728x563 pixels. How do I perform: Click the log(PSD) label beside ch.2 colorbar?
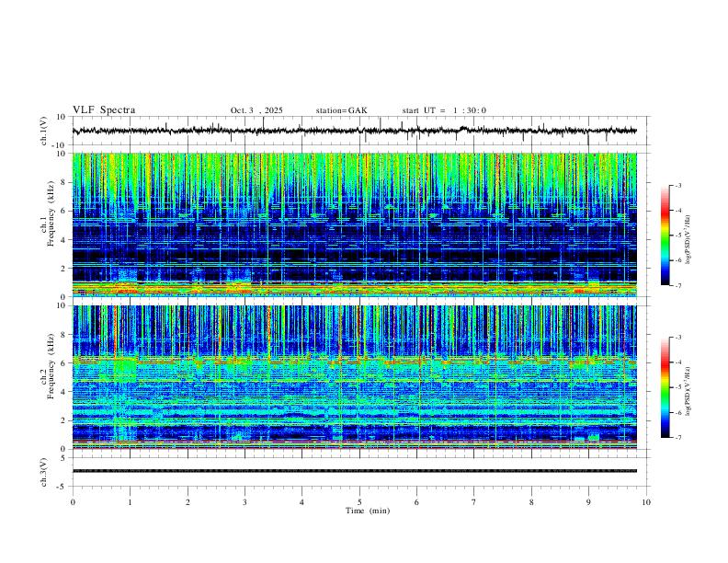pos(688,391)
